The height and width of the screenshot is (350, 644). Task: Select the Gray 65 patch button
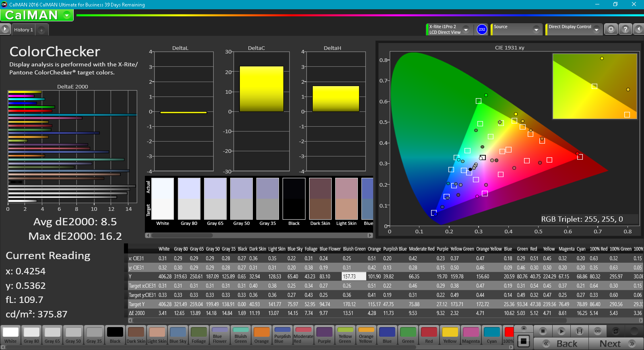(52, 335)
